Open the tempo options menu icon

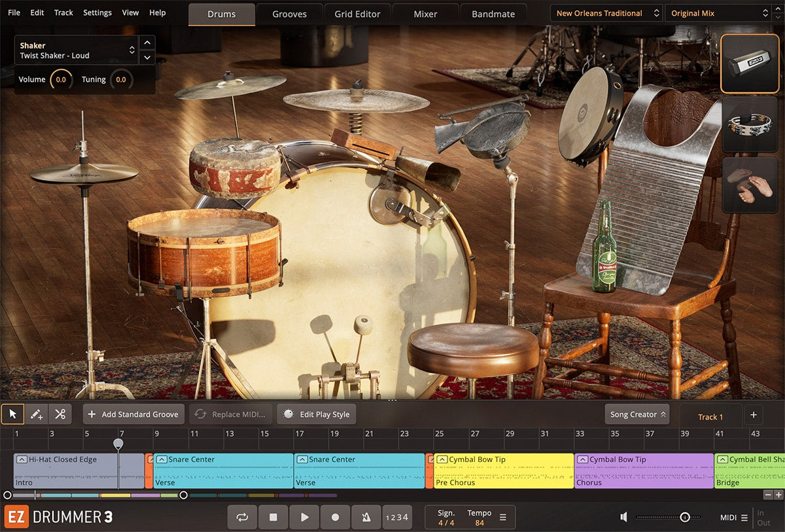(x=503, y=517)
